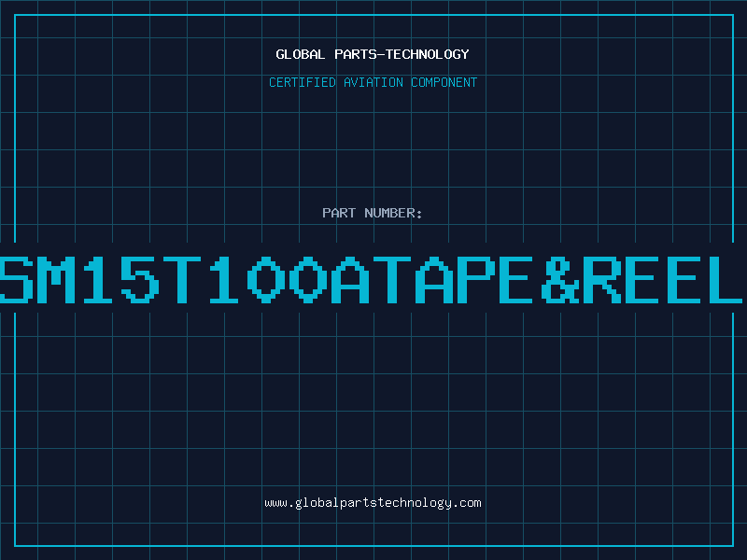Image resolution: width=747 pixels, height=560 pixels.
Task: Select the TAPE portion of the part number
Action: point(453,280)
